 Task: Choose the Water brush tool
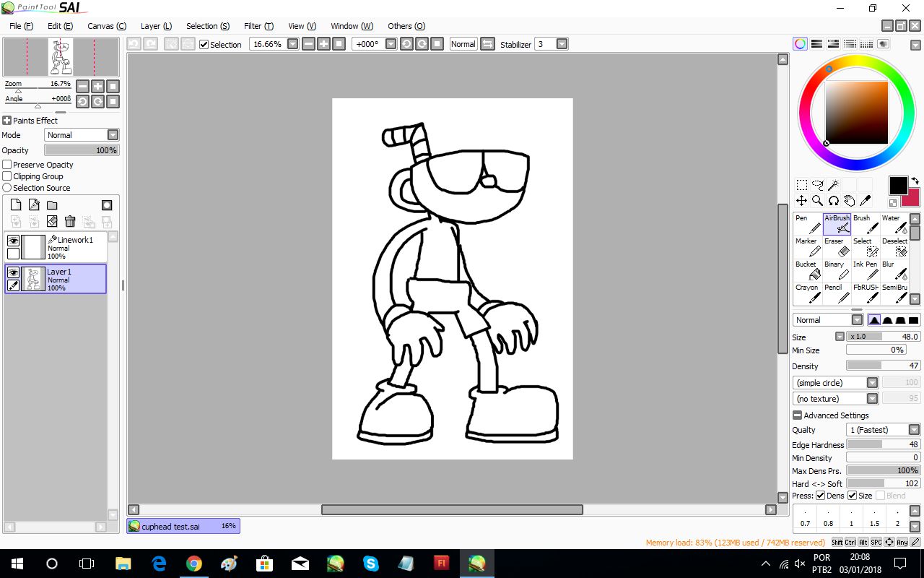tap(894, 224)
